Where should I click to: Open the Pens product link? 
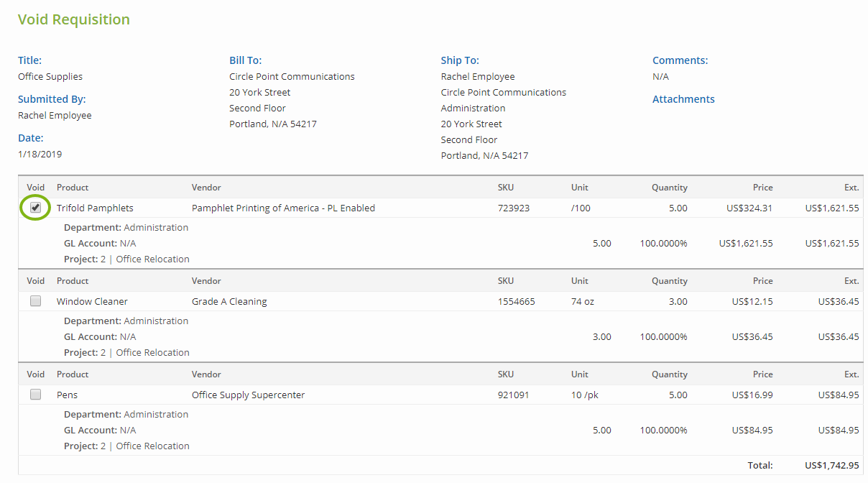[67, 395]
